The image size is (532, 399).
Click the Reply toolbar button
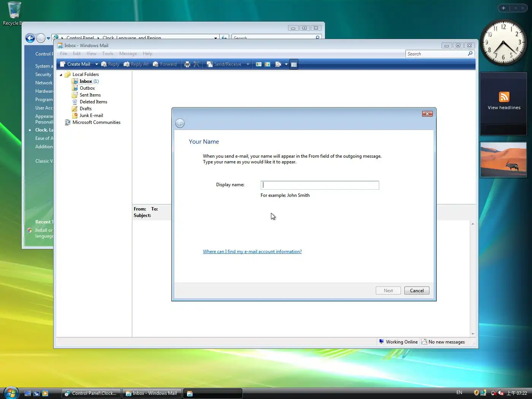click(x=110, y=64)
